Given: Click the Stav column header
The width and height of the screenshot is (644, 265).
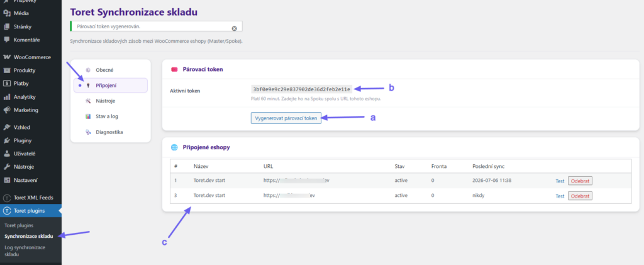Looking at the screenshot, I should point(399,166).
